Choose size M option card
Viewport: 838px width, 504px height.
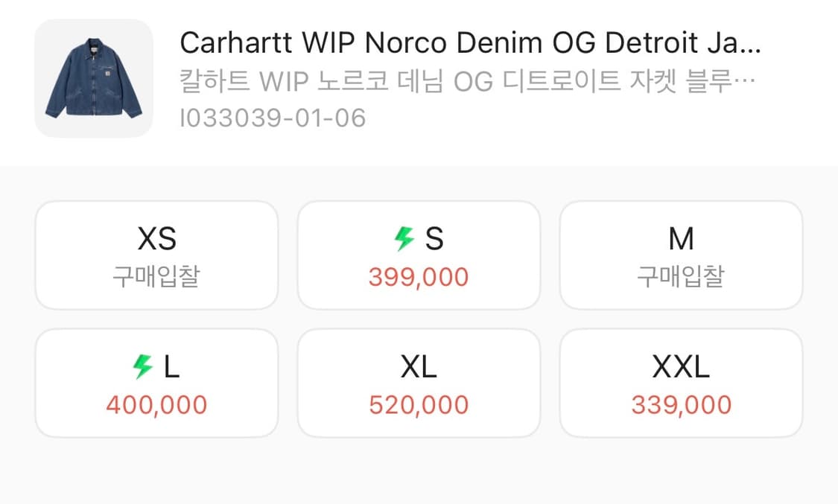pos(681,255)
